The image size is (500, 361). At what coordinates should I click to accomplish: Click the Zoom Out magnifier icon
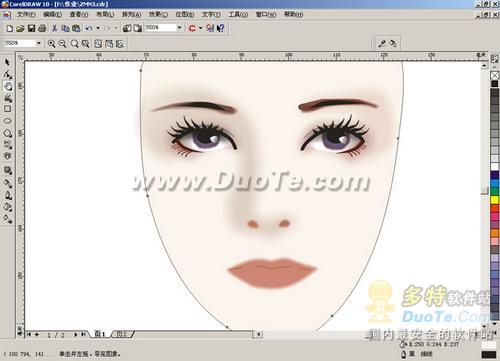click(62, 44)
